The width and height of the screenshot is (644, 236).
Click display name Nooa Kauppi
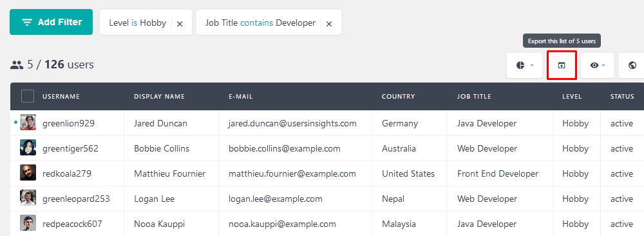(x=159, y=224)
